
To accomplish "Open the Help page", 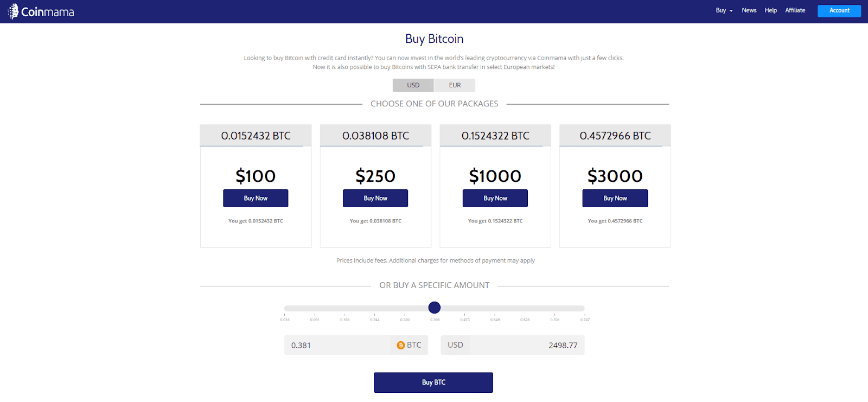I will coord(771,10).
